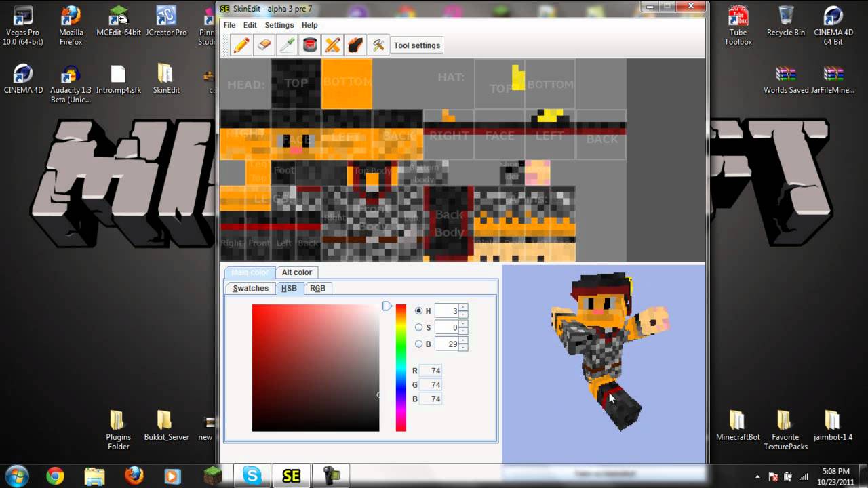Image resolution: width=868 pixels, height=488 pixels.
Task: Click the orange head BOTTOM region on skin
Action: (x=347, y=83)
